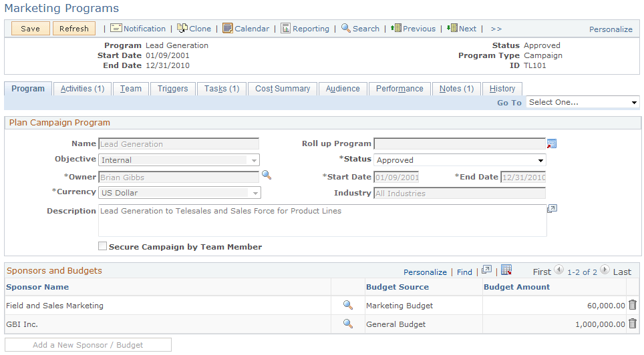Click into the Description text area
Viewport: 644px width, 355px height.
(x=323, y=220)
